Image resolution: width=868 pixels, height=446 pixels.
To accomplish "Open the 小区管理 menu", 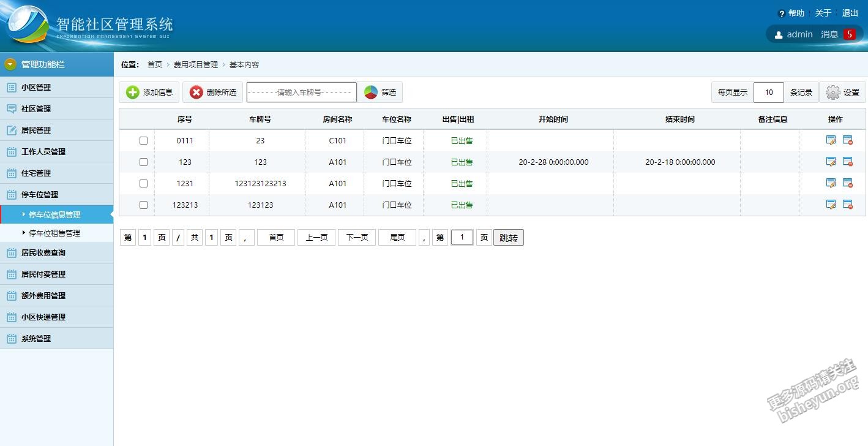I will tap(57, 87).
